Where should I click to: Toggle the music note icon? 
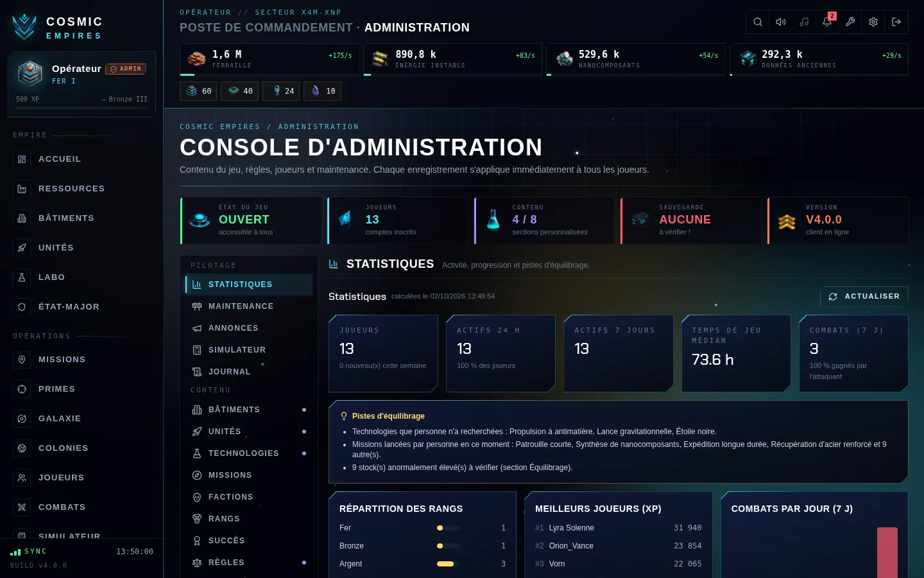804,22
